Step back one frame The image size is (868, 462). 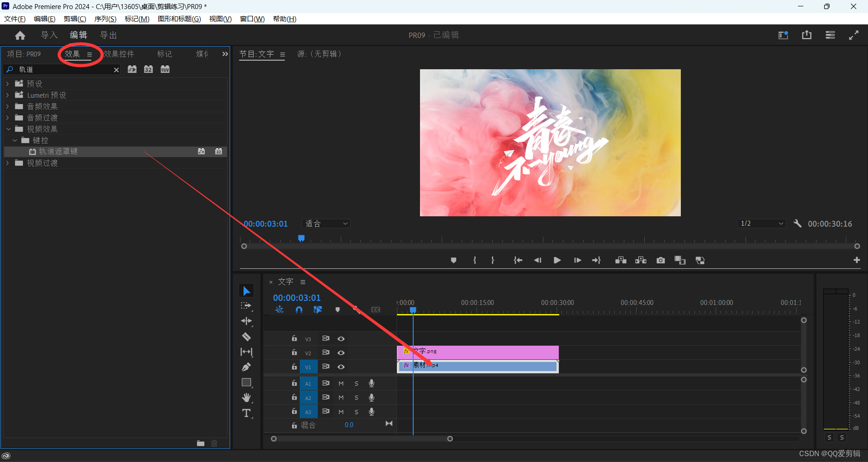click(x=538, y=260)
